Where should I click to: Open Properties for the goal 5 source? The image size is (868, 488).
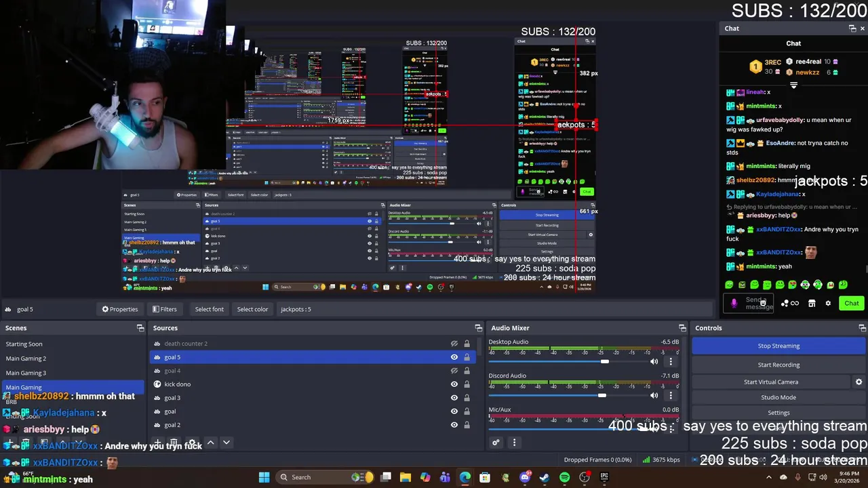[120, 309]
